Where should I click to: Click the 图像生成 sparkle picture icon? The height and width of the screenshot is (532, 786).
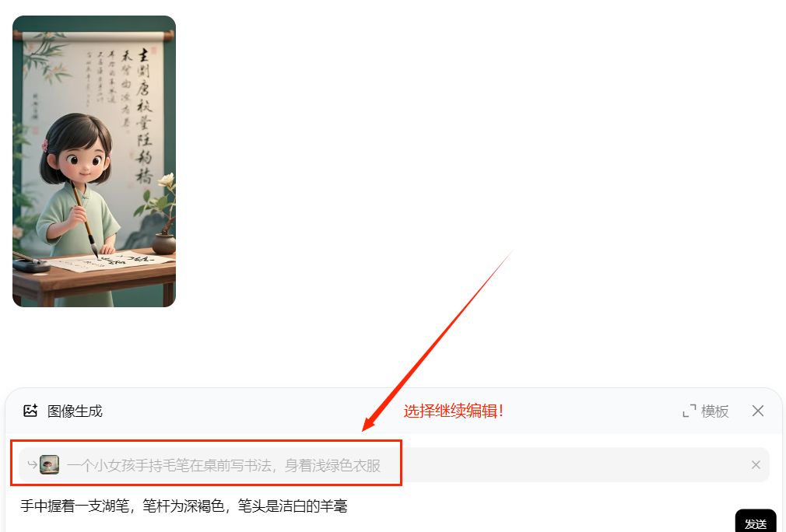[30, 411]
